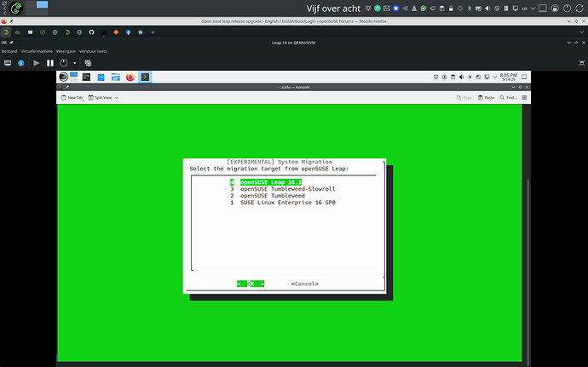The width and height of the screenshot is (588, 367).
Task: Open Dolphin file manager in guest taskbar
Action: coord(116,77)
